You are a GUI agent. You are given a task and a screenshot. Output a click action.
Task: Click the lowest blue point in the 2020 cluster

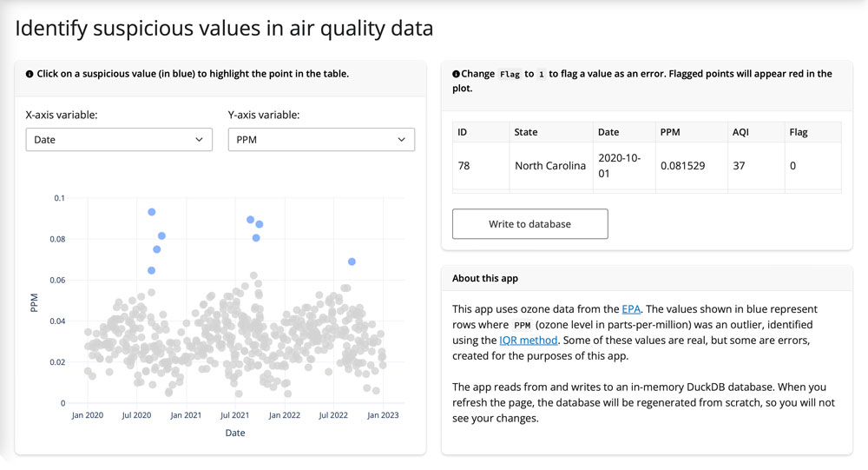click(152, 271)
